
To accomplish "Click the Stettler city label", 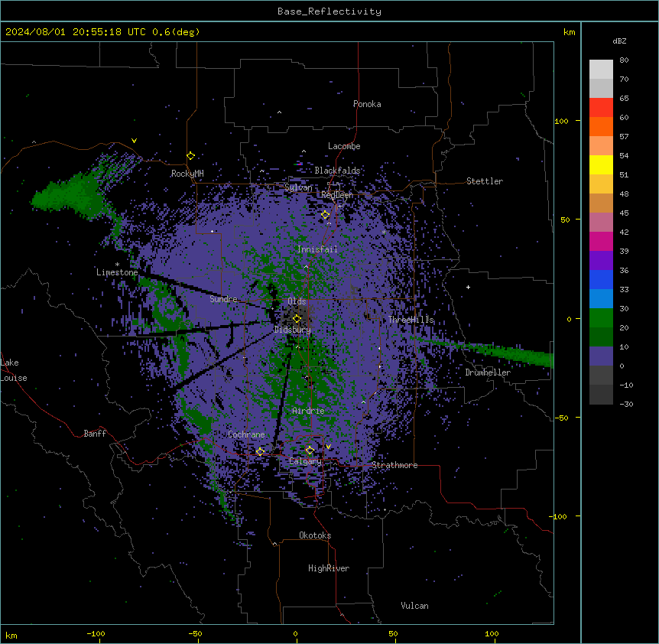I will (x=485, y=181).
